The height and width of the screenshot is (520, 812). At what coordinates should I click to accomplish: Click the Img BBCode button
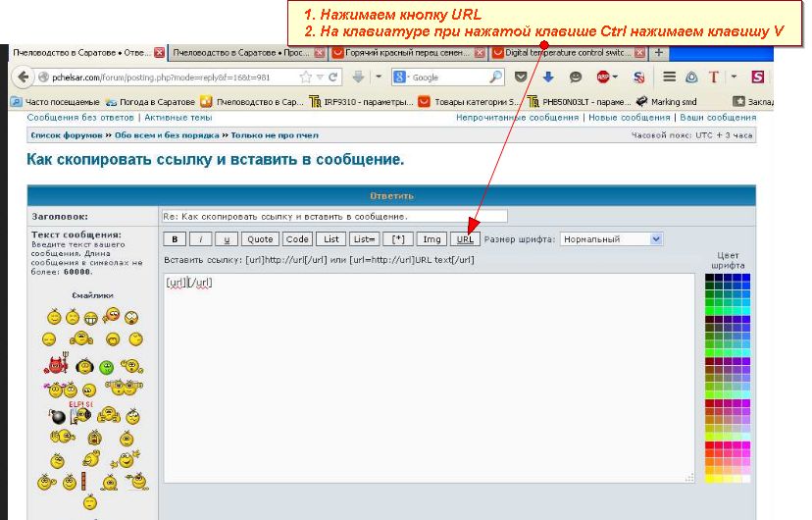pyautogui.click(x=431, y=238)
